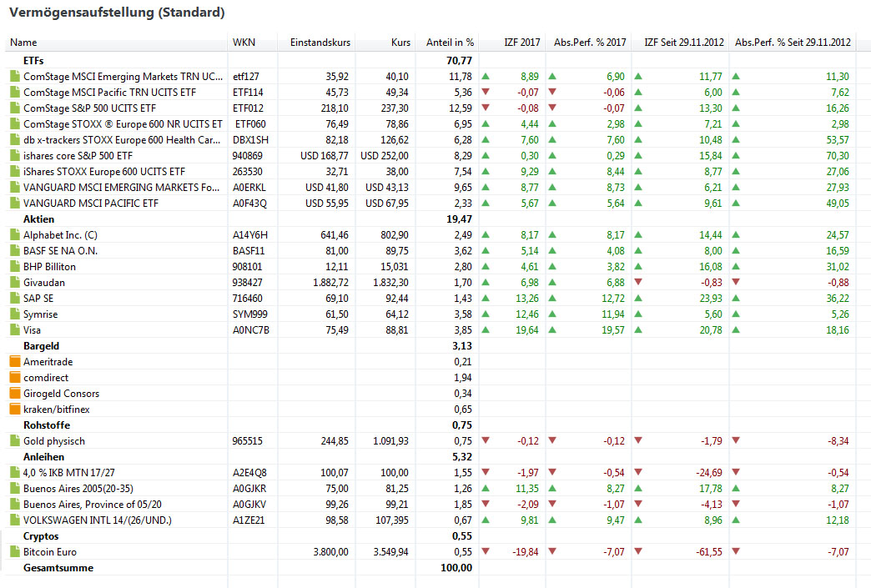Click the iShares STOXX Europe 600 UCITS ETF name
This screenshot has width=871, height=588.
(x=104, y=172)
